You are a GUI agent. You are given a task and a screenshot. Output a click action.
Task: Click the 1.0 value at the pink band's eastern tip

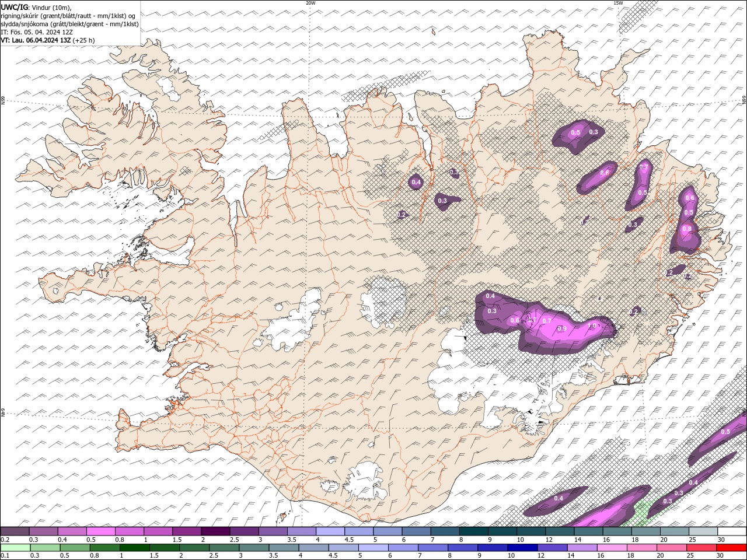click(593, 325)
